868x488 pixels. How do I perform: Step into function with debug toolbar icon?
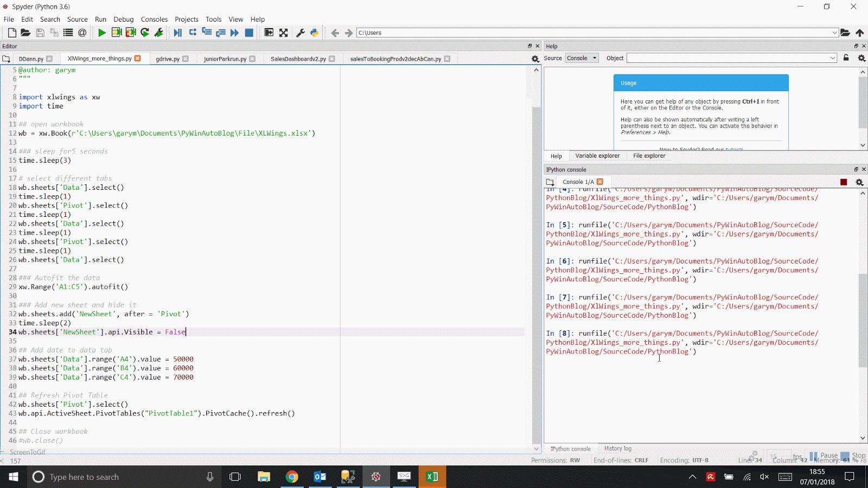207,33
